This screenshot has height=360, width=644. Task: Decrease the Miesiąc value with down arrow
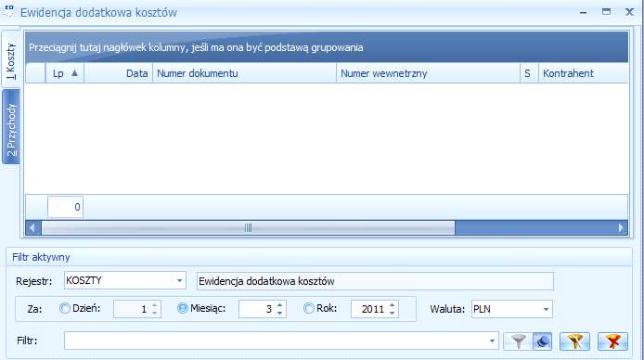tap(279, 313)
